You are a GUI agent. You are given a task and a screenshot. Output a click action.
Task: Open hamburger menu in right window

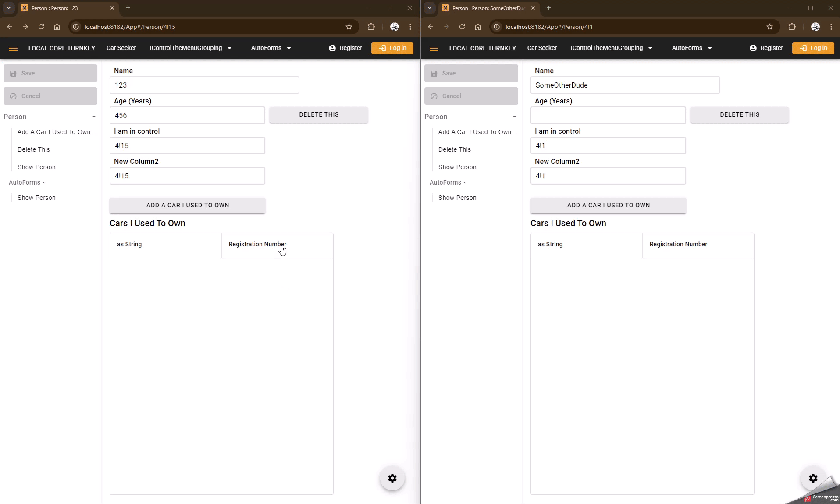[434, 48]
